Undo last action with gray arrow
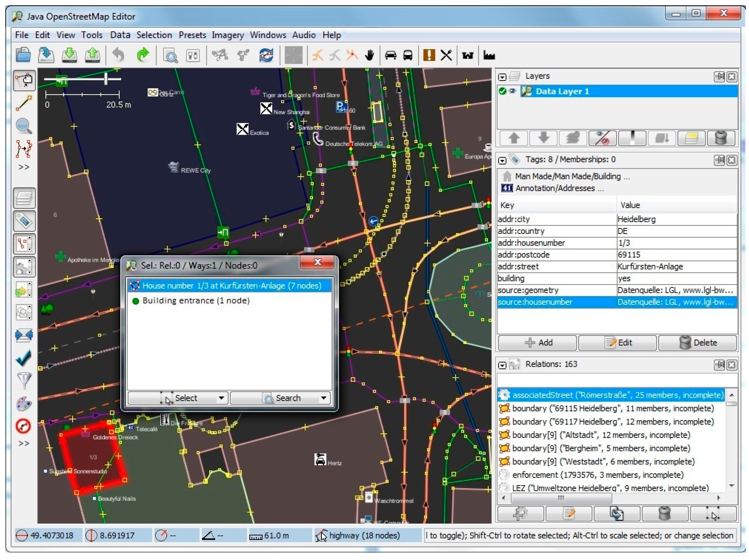This screenshot has height=560, width=749. (118, 55)
